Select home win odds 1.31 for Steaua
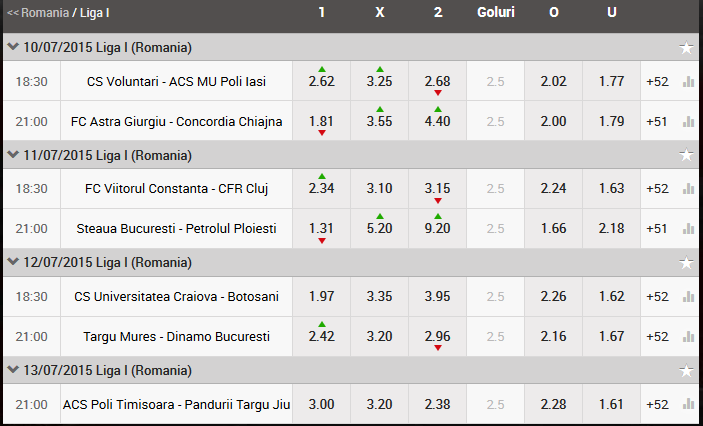 (321, 229)
